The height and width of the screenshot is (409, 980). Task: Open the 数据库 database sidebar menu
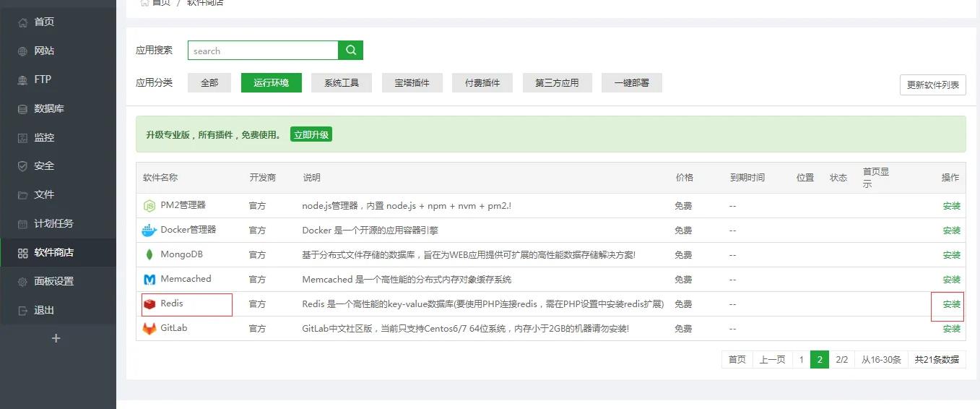click(49, 108)
